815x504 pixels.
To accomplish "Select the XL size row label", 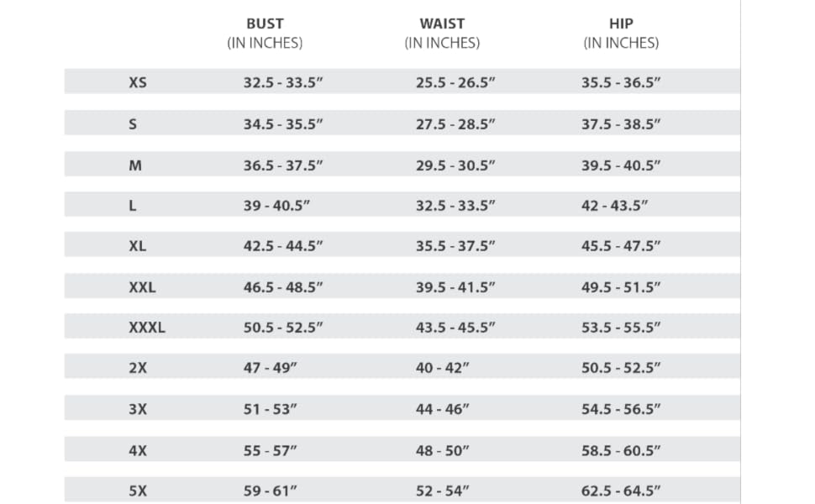I will (x=137, y=246).
